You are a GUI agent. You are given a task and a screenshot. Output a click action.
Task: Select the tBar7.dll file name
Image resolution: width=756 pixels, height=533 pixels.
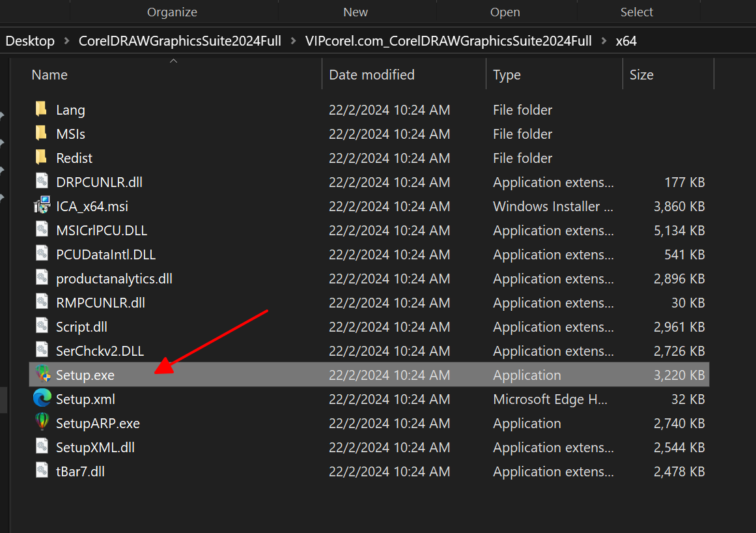click(80, 472)
